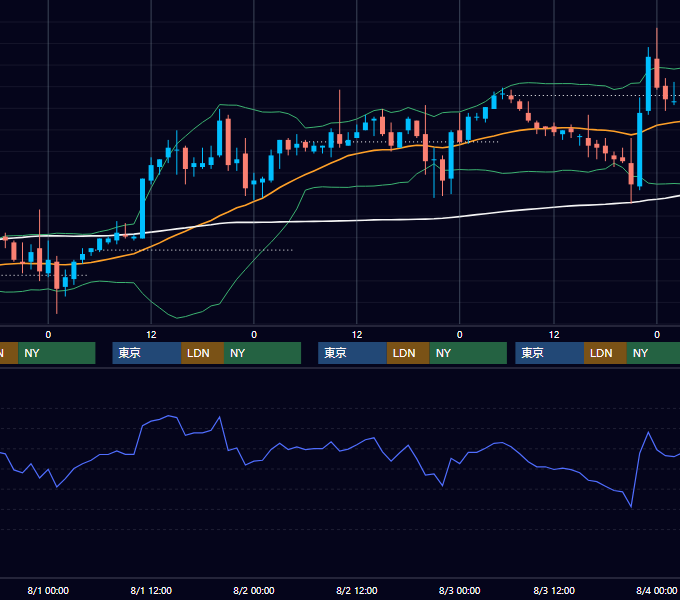Select the NY session block spanning 8/2 00:00
The width and height of the screenshot is (680, 600).
coord(262,353)
